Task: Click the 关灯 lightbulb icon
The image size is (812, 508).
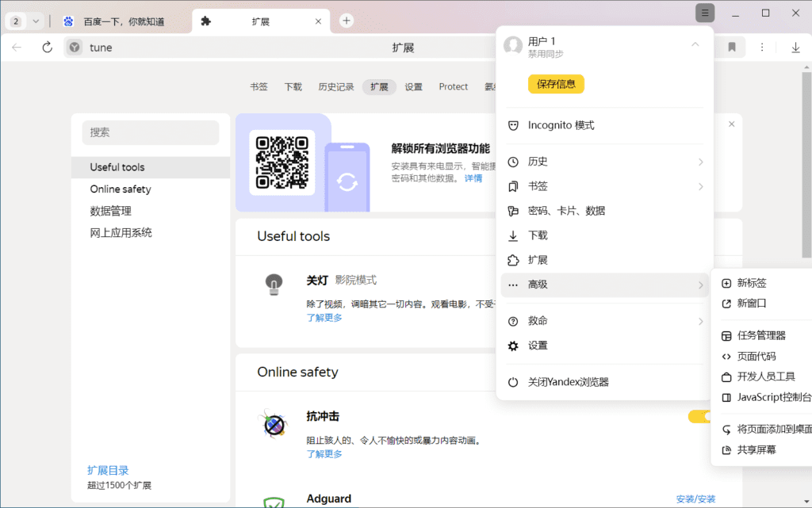Action: pyautogui.click(x=274, y=285)
